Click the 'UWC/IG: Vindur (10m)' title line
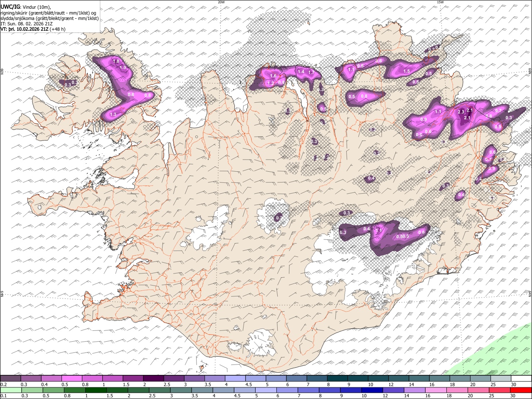Screen dimensions: 532x399 25,7
